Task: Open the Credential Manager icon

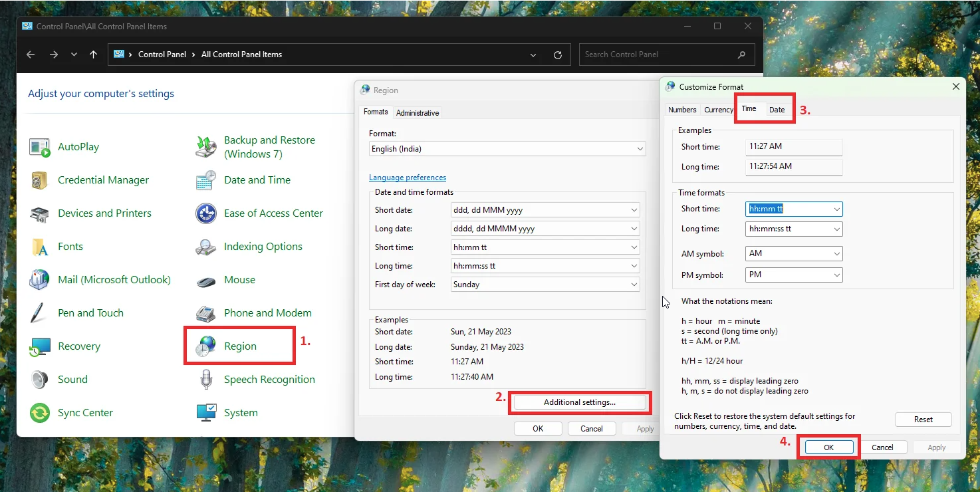Action: (x=40, y=180)
